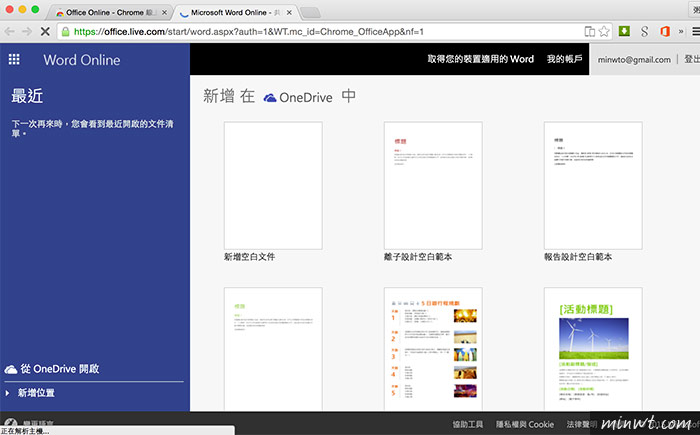Image resolution: width=700 pixels, height=435 pixels.
Task: Click the minwto@gmail.com account email
Action: point(634,59)
